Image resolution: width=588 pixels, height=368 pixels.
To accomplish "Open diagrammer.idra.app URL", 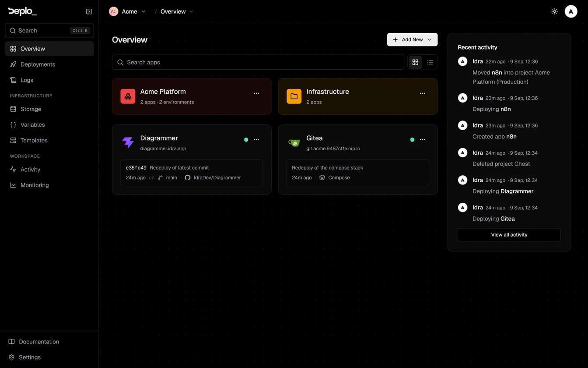I will pos(163,149).
